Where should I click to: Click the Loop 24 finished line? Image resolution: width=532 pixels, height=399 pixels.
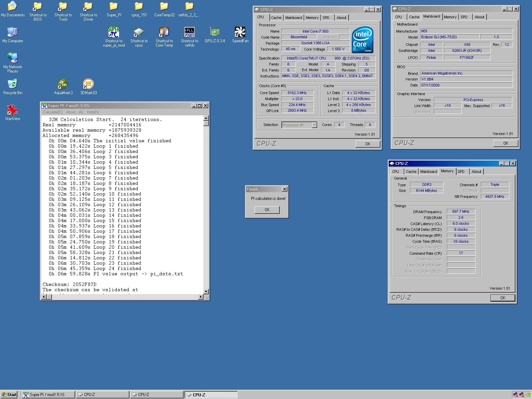[95, 268]
